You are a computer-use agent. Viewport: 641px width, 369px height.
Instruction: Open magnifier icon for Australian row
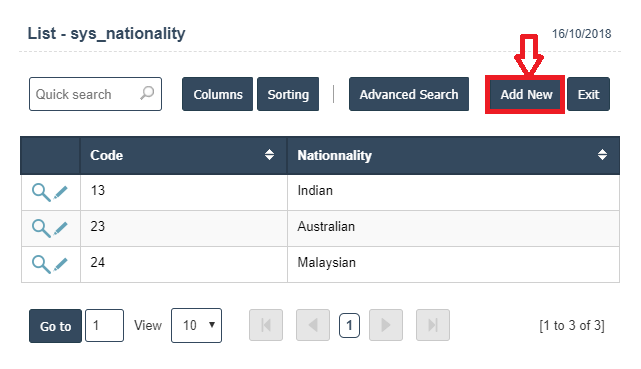click(x=41, y=228)
